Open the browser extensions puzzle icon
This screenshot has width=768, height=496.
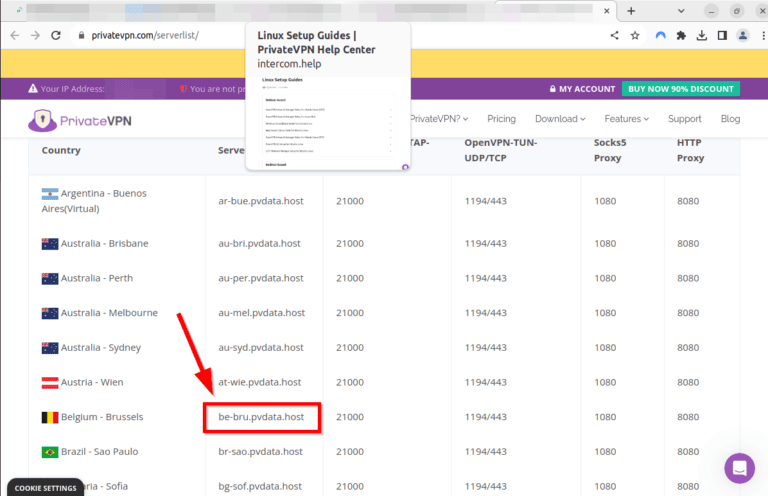point(681,35)
